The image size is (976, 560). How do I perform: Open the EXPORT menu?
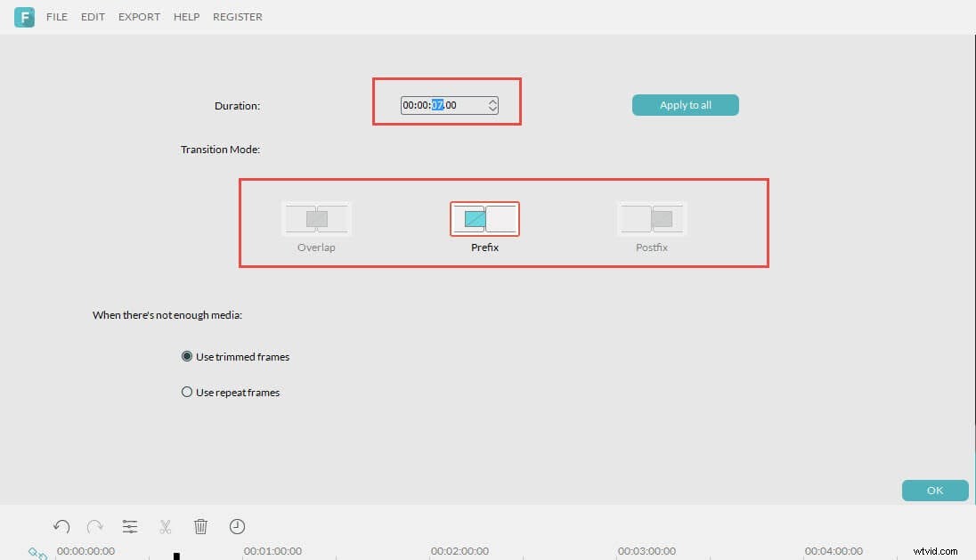(x=139, y=16)
